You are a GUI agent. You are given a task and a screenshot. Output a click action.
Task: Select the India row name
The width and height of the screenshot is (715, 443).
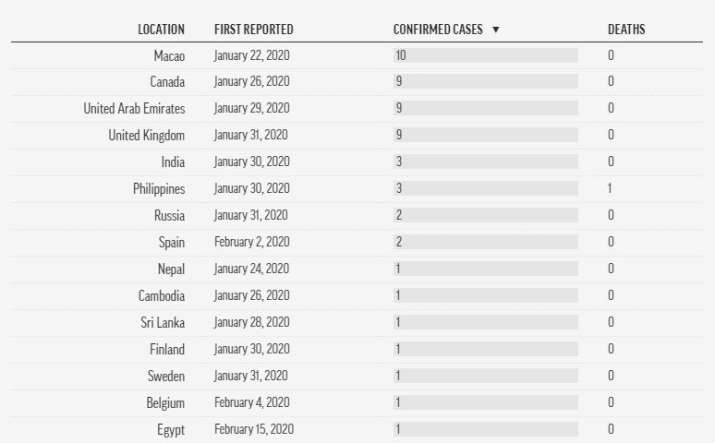[173, 162]
